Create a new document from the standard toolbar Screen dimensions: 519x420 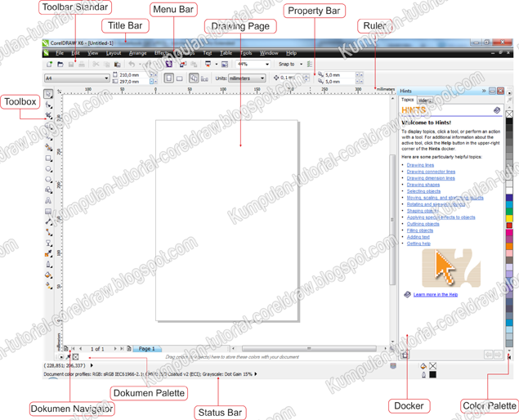pyautogui.click(x=49, y=65)
